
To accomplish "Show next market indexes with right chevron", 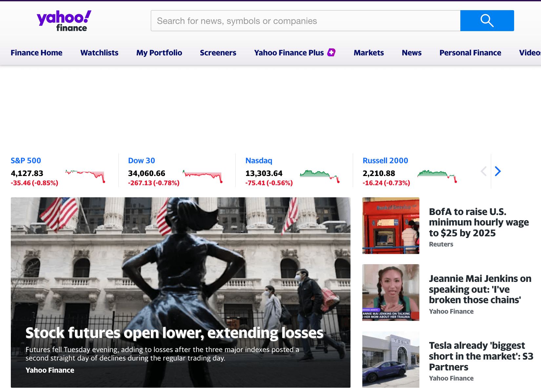I will [498, 171].
